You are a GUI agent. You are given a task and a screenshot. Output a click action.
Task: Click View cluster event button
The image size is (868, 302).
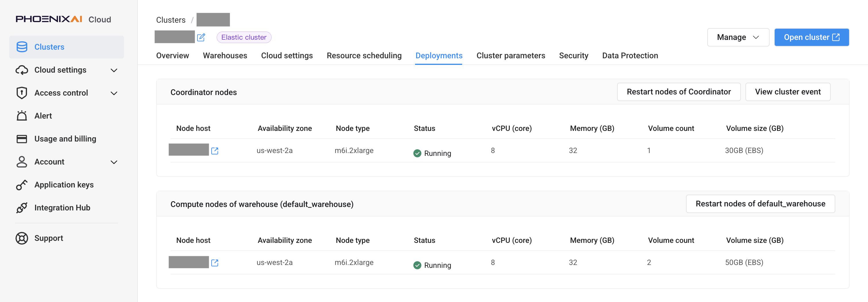click(x=788, y=92)
